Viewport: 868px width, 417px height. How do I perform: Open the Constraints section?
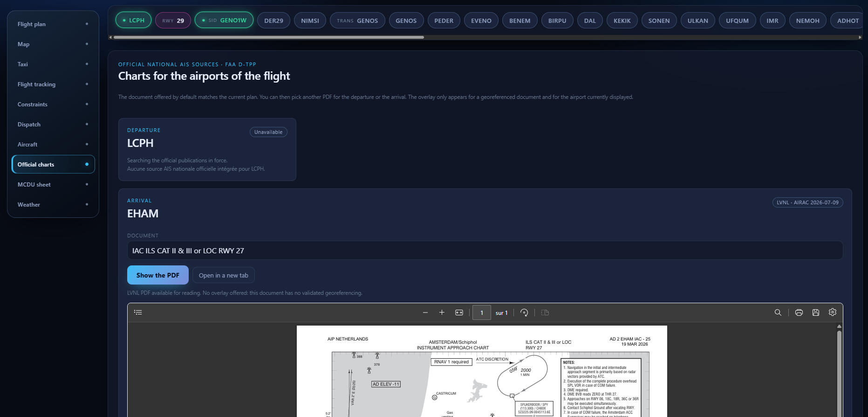pos(53,104)
